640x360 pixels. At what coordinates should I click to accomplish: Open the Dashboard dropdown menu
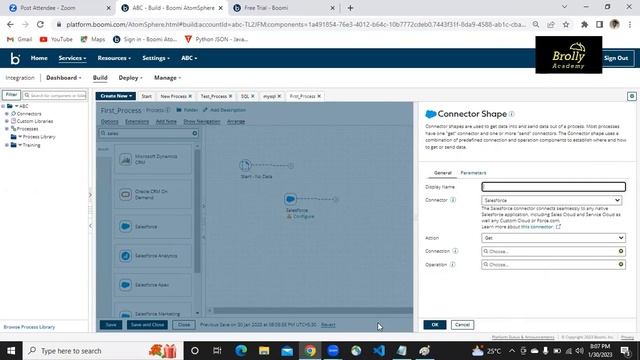tap(64, 78)
